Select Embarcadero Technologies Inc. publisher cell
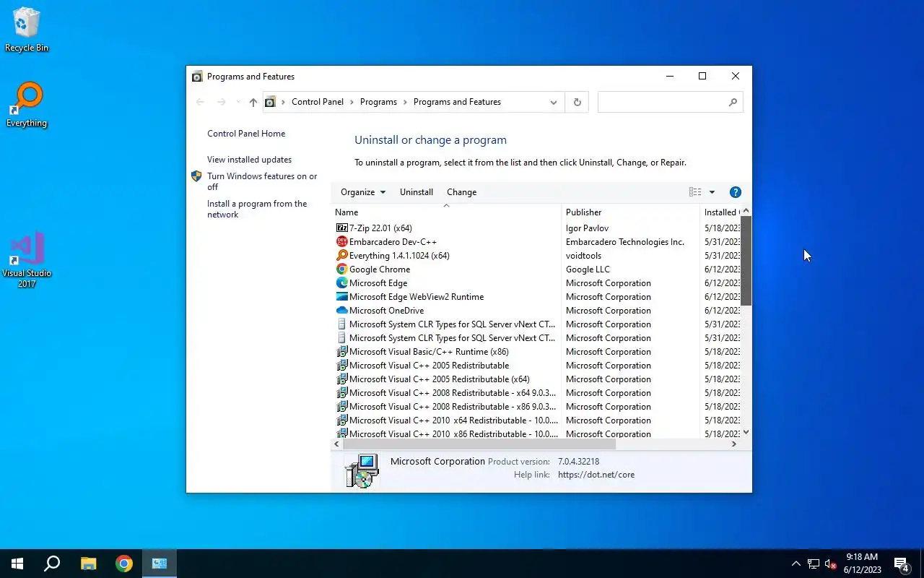Screen dimensions: 924x578 625,242
